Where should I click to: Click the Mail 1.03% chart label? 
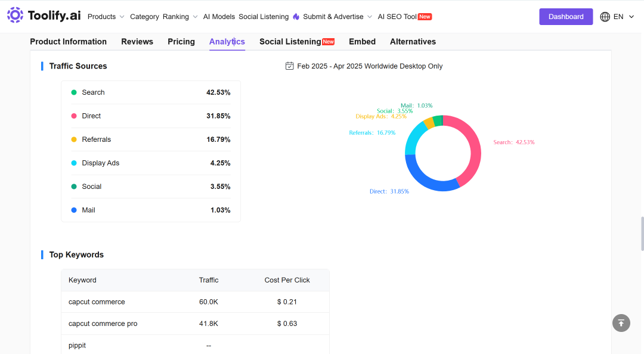(x=416, y=105)
